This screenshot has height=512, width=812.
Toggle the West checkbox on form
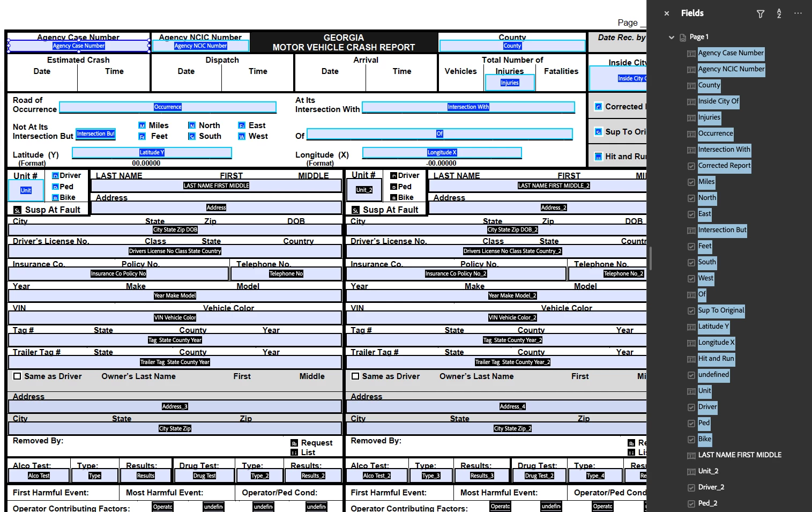coord(242,137)
